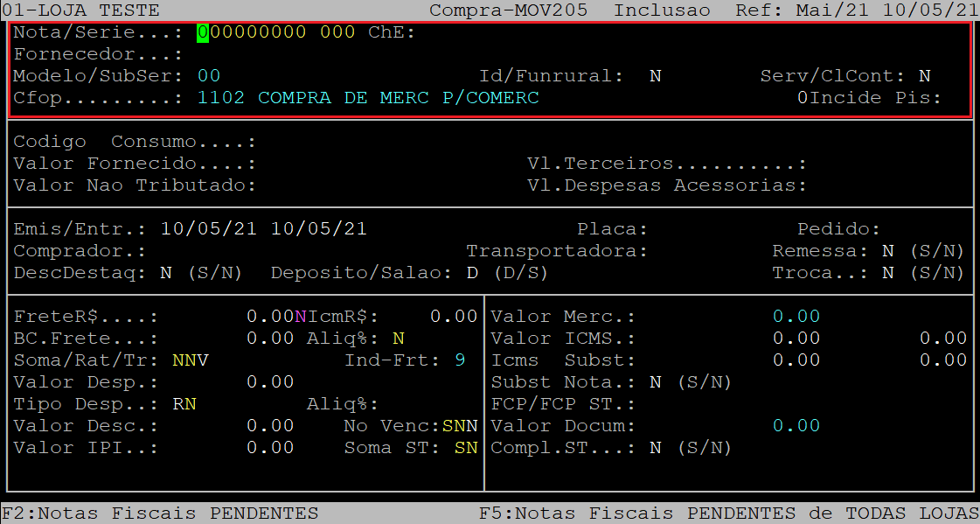Click the Cfop code 1102
The height and width of the screenshot is (524, 980).
coord(221,98)
